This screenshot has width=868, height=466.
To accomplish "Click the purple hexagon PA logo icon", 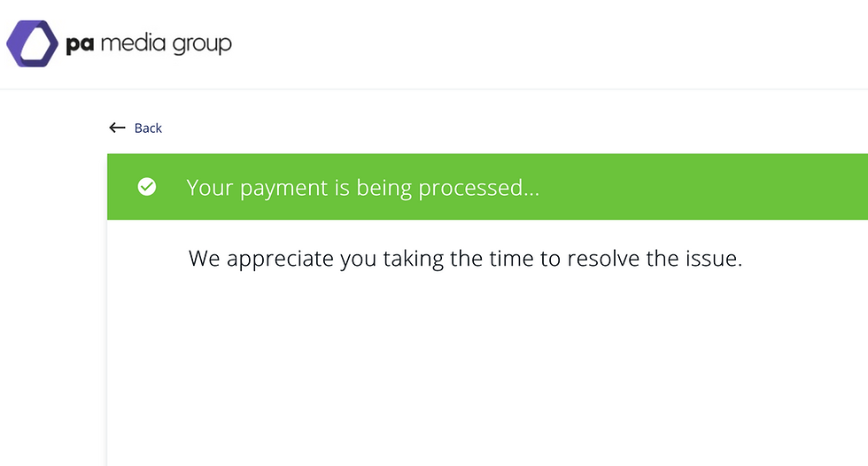I will (32, 43).
